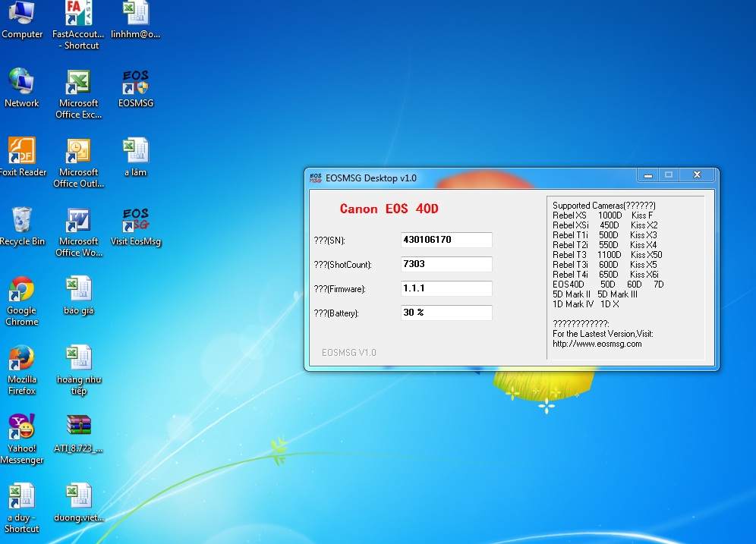Click the 'Rebel T1i 500D Kiss X3' row

click(605, 235)
